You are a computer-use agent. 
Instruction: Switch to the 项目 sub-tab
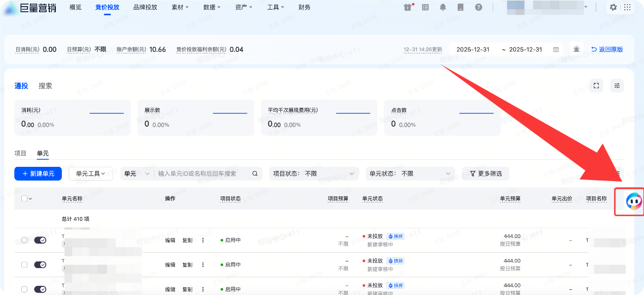pos(20,153)
